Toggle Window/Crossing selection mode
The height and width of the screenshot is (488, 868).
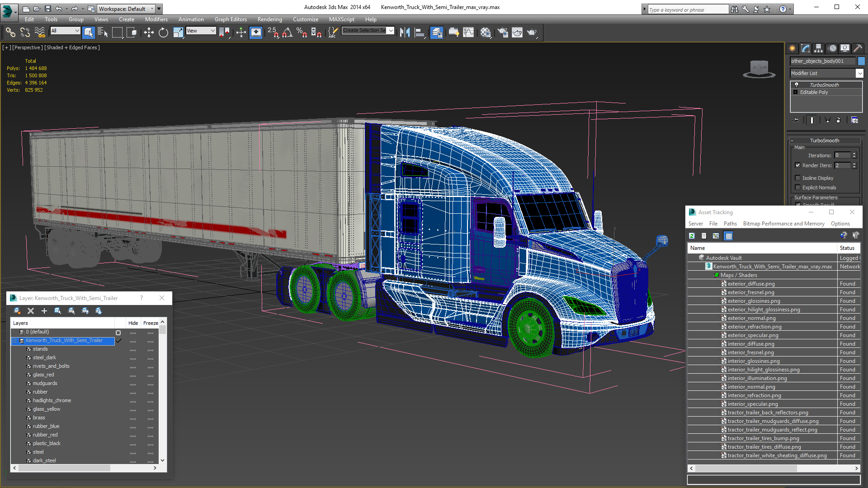132,32
